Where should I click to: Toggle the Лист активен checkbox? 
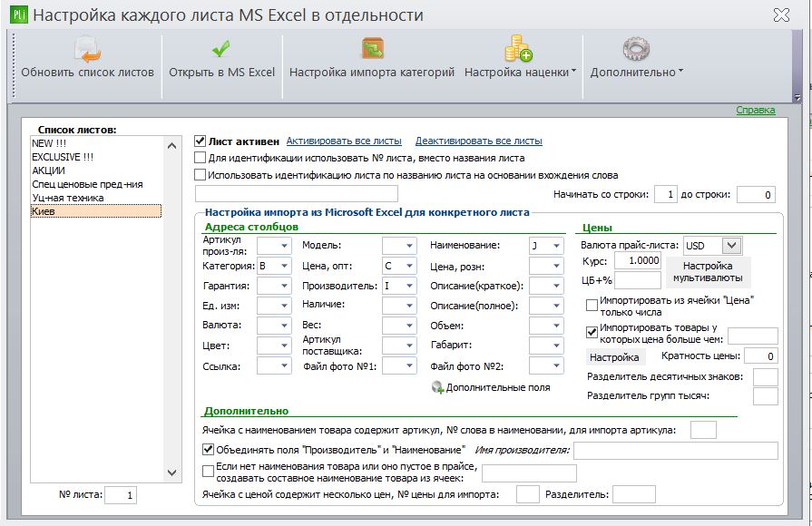[200, 141]
